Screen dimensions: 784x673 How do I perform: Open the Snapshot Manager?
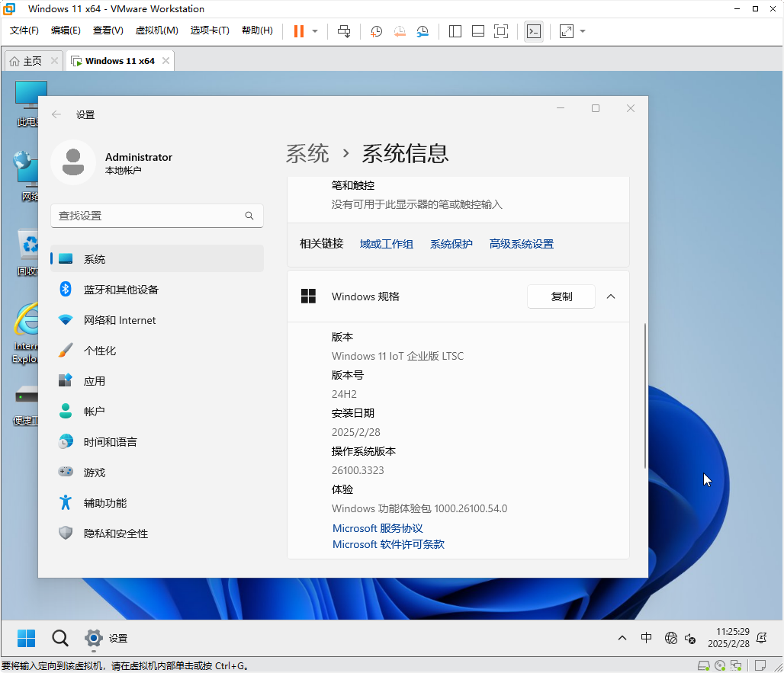pos(423,31)
